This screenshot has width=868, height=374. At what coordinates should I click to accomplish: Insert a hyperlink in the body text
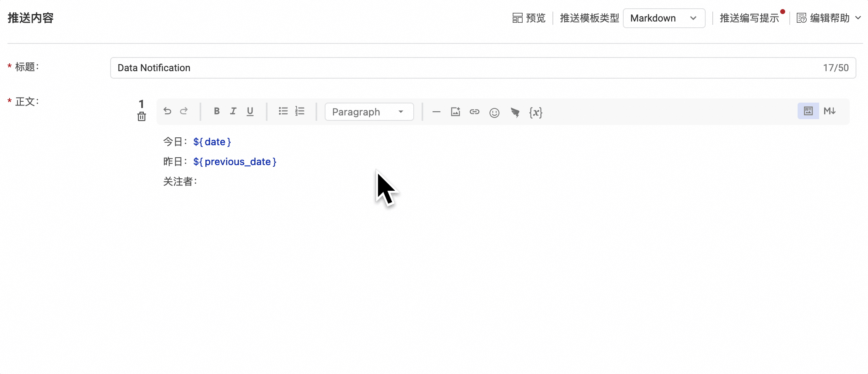click(475, 112)
